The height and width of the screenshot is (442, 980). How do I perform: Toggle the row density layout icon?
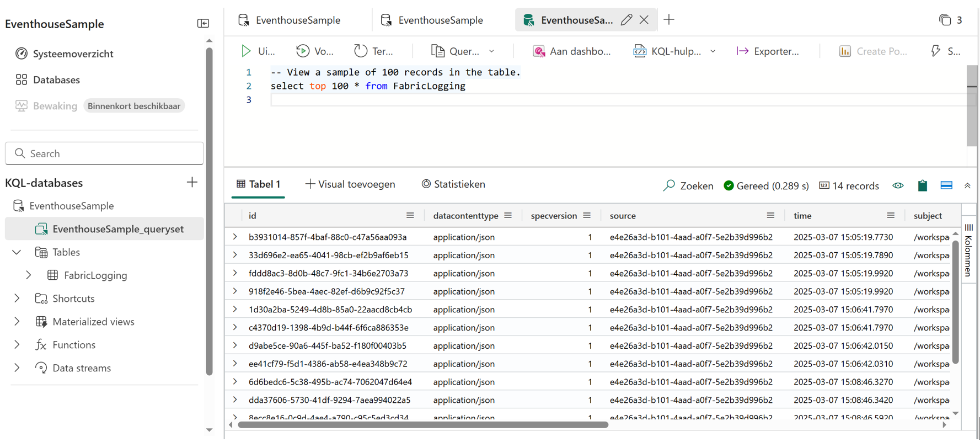pyautogui.click(x=946, y=186)
